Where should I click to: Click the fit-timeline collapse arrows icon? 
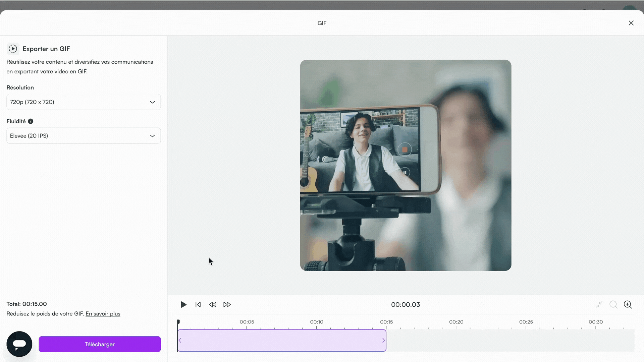pos(599,305)
